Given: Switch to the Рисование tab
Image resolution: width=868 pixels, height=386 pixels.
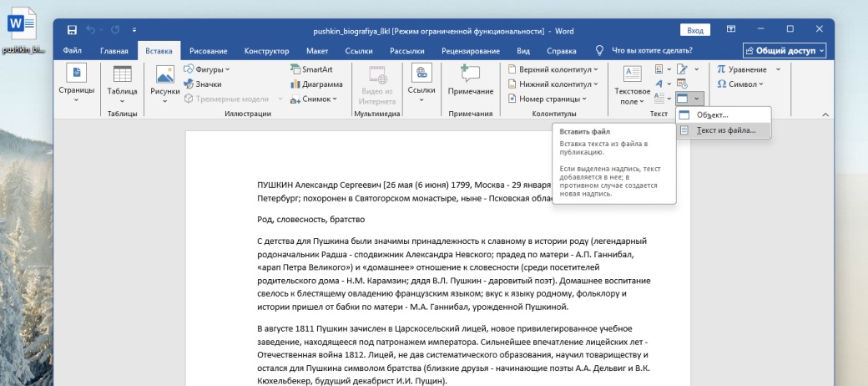Looking at the screenshot, I should coord(208,51).
